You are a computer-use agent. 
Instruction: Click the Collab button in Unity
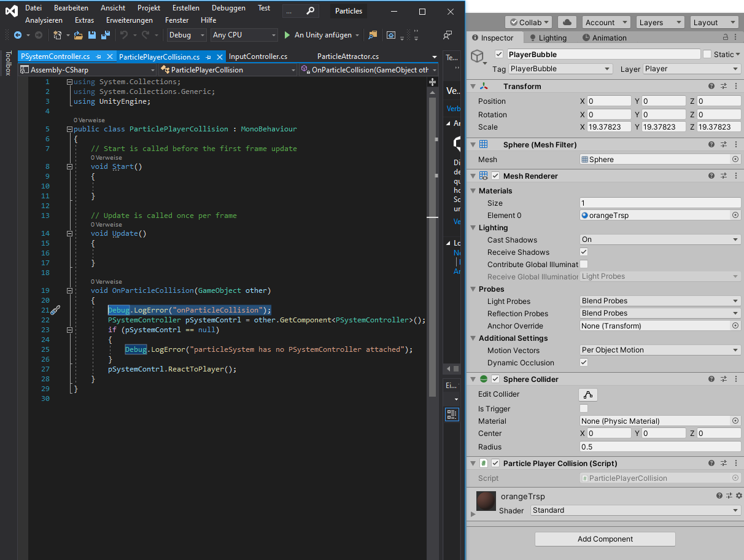pos(529,22)
